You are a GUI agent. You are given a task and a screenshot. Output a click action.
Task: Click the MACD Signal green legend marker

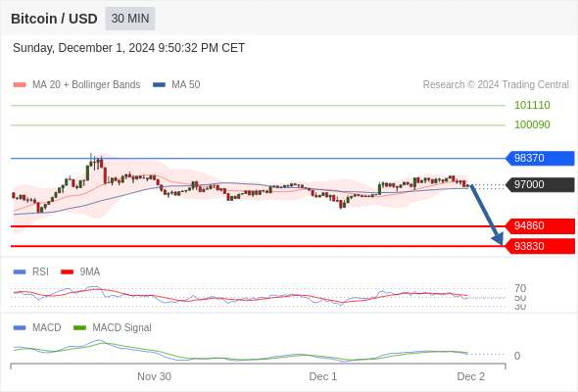point(79,328)
